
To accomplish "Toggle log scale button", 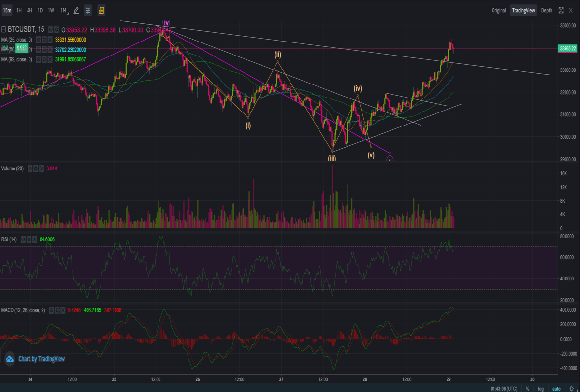I will click(541, 388).
